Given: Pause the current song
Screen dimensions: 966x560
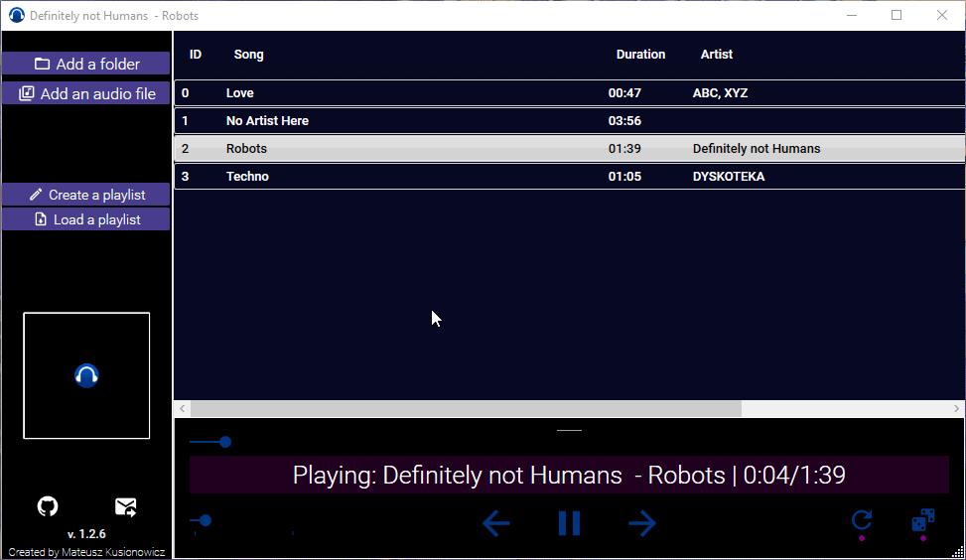Looking at the screenshot, I should [x=569, y=523].
